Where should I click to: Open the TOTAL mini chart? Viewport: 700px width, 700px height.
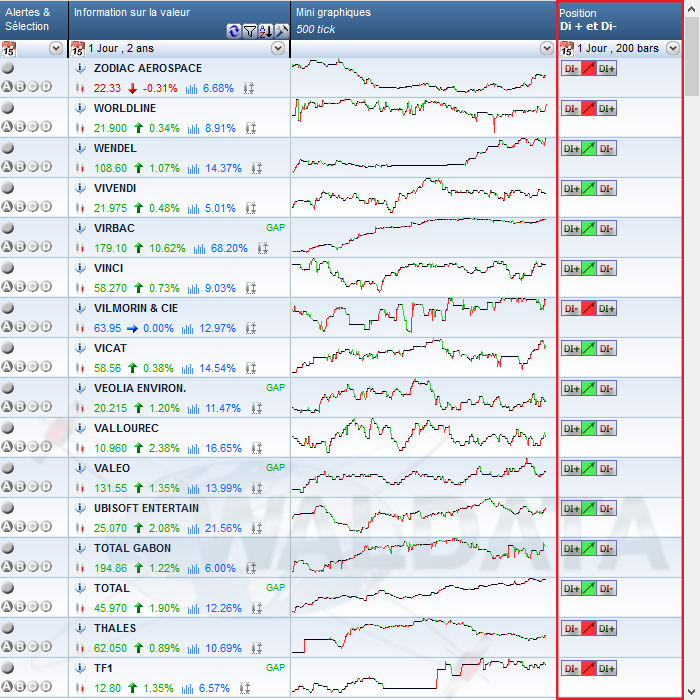click(420, 596)
